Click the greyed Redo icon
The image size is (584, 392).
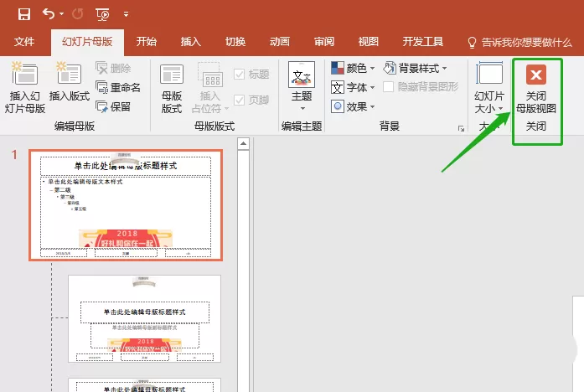[x=77, y=14]
